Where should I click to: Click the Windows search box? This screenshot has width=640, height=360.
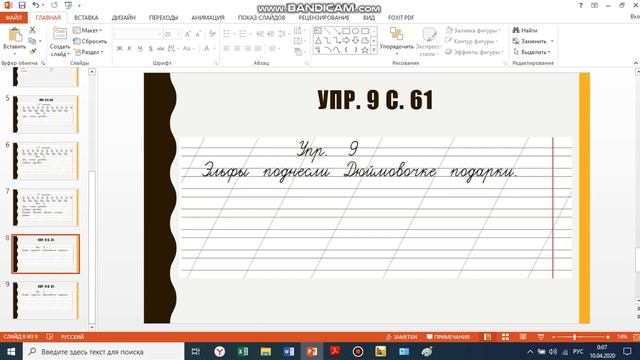point(103,351)
